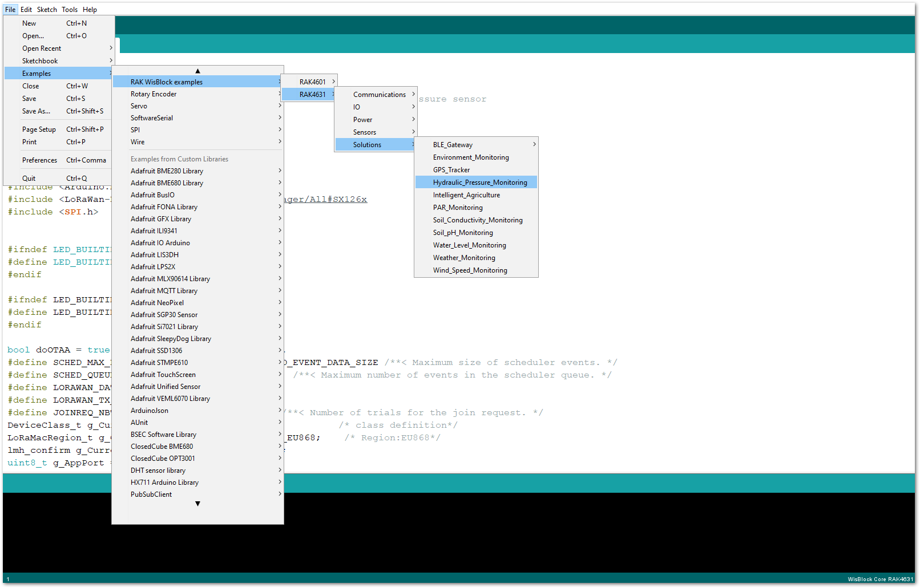This screenshot has height=588, width=920.
Task: Open Adafruit SleepyDog Library examples
Action: tap(197, 339)
